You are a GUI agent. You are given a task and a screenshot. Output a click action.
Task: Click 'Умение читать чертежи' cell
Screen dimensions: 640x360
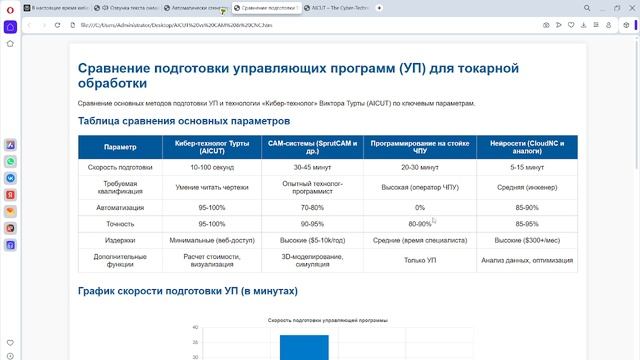(x=212, y=187)
